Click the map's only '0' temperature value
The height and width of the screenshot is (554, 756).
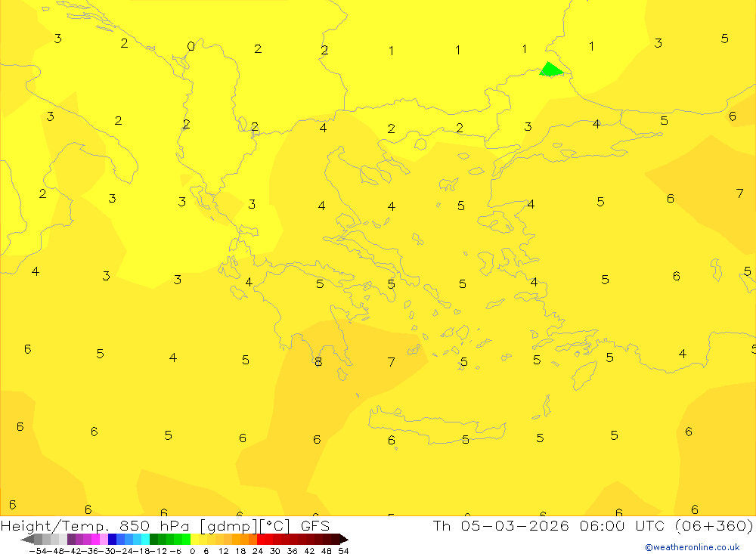(x=191, y=46)
